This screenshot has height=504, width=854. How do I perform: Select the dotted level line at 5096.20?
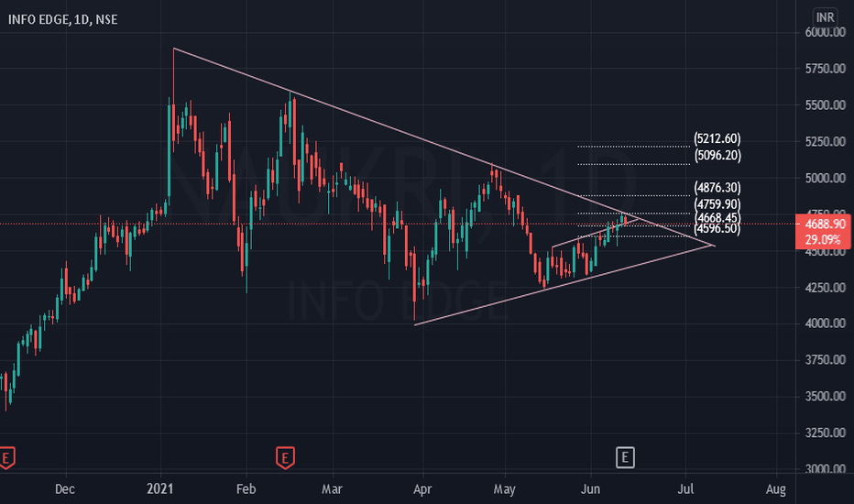633,164
